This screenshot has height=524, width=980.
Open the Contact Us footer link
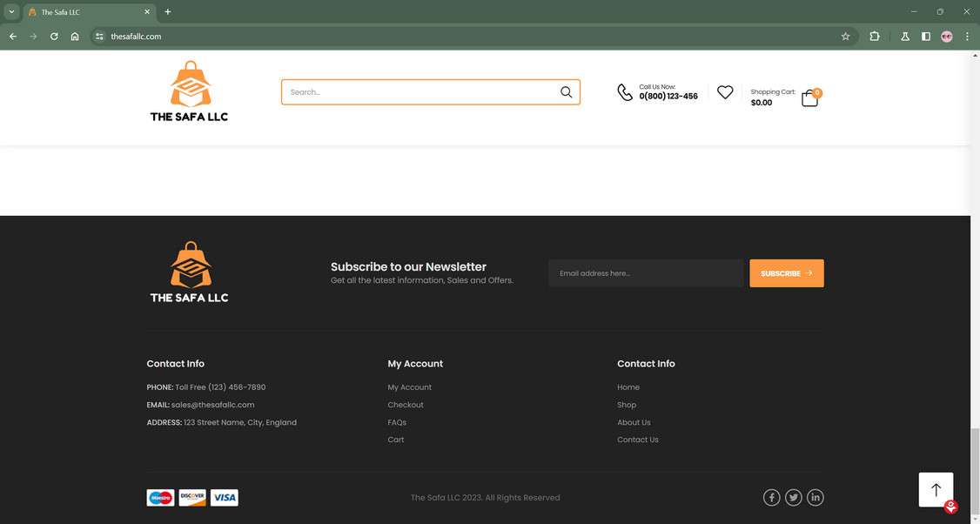pyautogui.click(x=637, y=440)
